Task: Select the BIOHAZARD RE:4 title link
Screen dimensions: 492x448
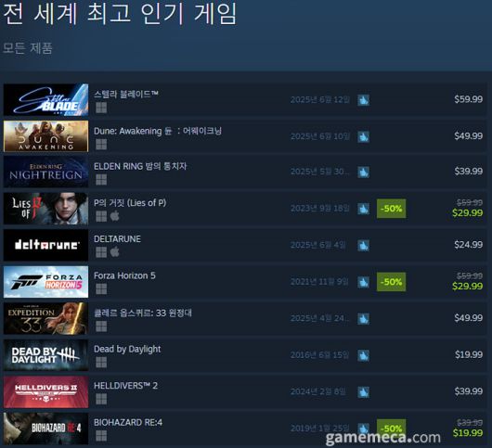Action: [x=128, y=422]
